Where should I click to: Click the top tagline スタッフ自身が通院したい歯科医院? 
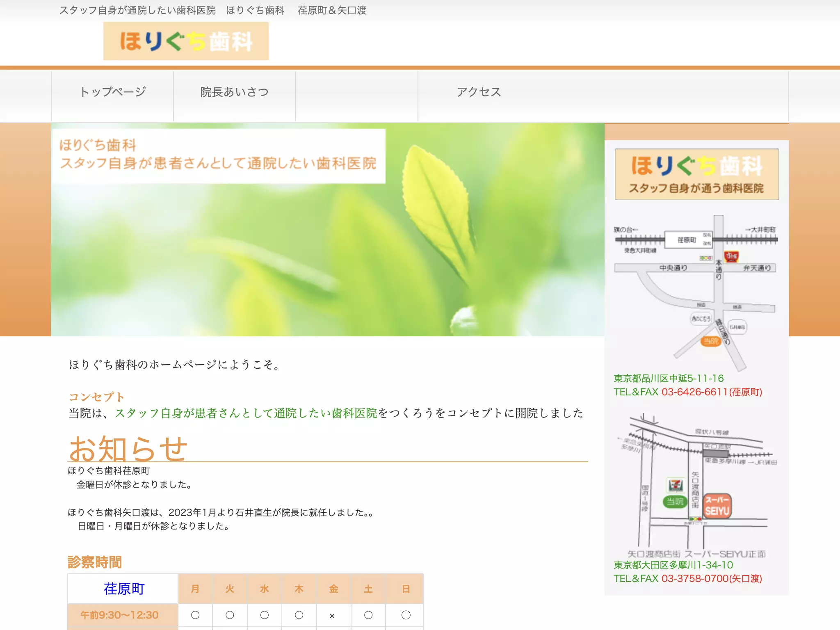137,10
